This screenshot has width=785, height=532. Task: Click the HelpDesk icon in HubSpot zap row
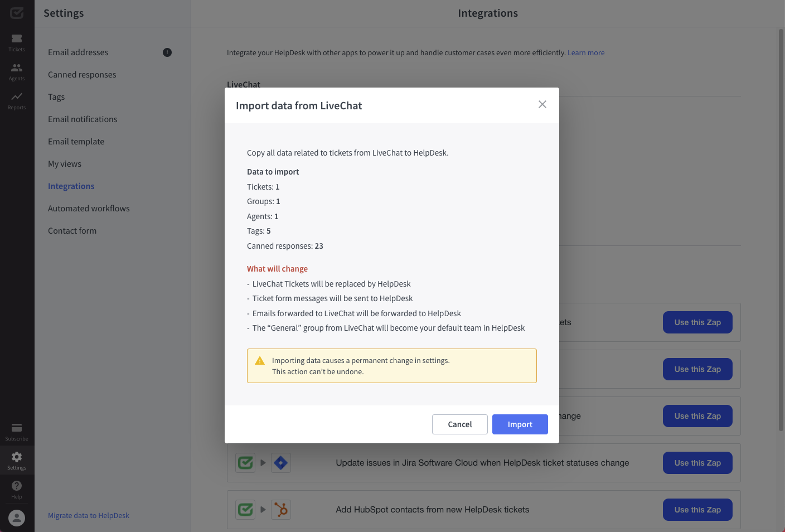(x=245, y=510)
